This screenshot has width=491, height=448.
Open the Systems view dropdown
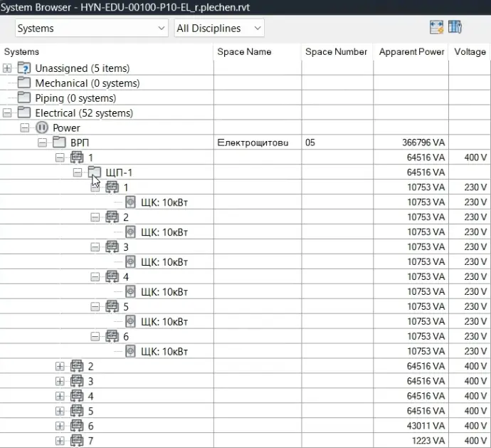click(92, 28)
